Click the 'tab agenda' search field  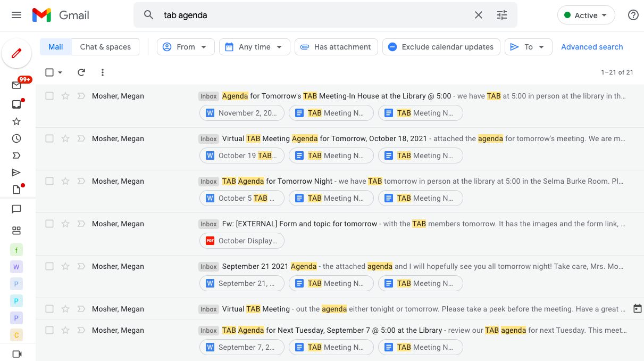(x=314, y=15)
